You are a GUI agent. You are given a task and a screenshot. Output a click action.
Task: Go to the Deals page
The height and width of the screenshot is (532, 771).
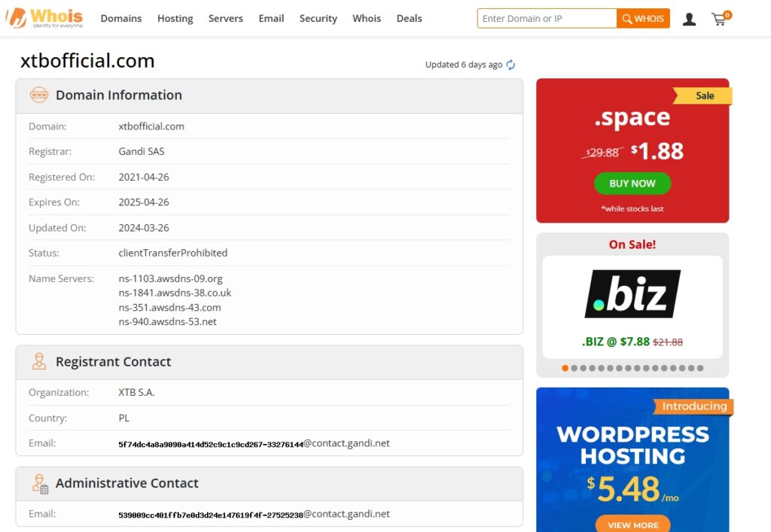click(409, 19)
